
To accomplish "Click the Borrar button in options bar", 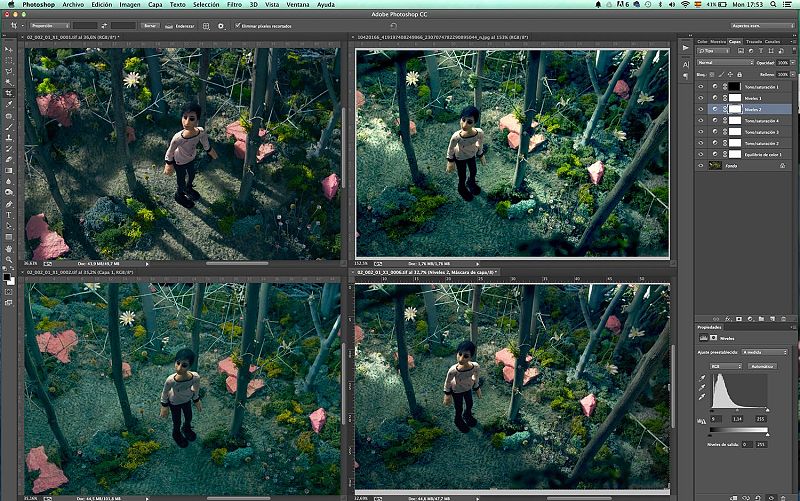I will click(x=149, y=26).
